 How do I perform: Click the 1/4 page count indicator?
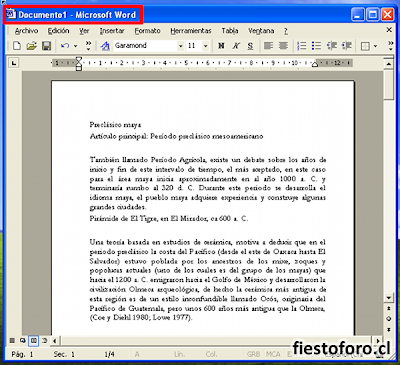[x=109, y=354]
